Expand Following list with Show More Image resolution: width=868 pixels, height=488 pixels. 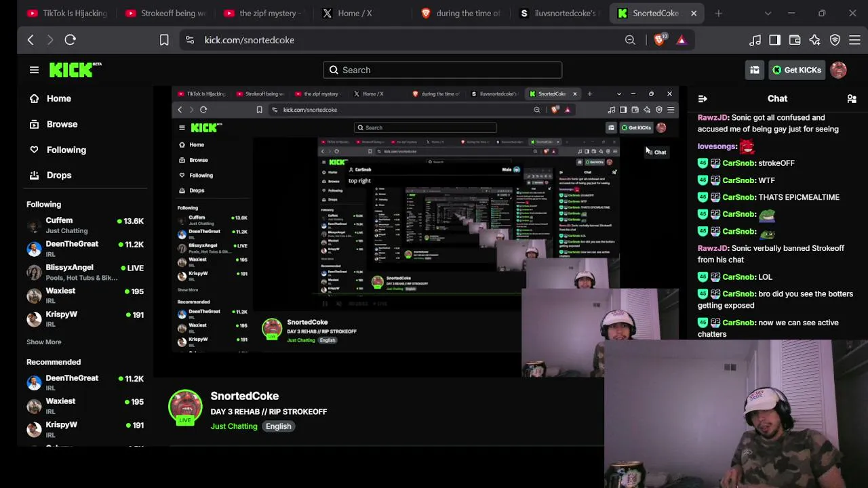(44, 342)
